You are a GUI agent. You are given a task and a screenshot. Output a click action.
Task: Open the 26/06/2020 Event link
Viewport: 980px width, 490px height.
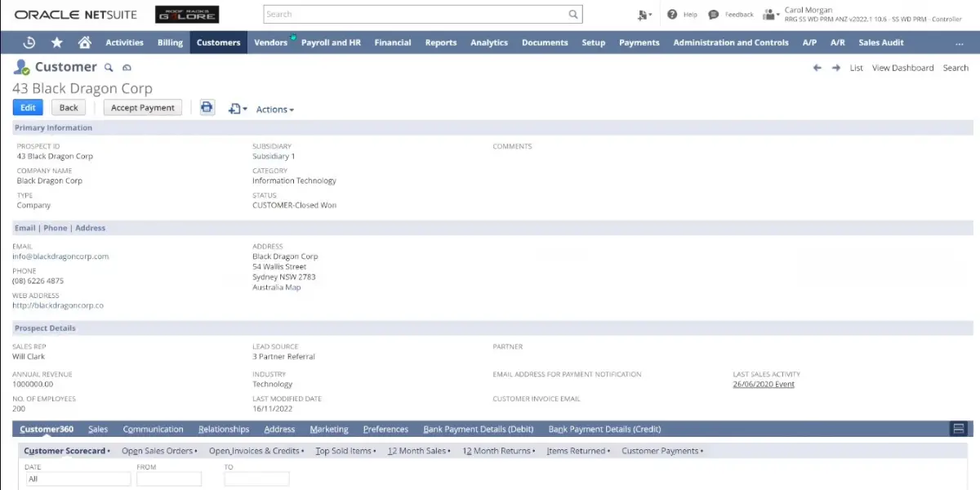click(764, 384)
